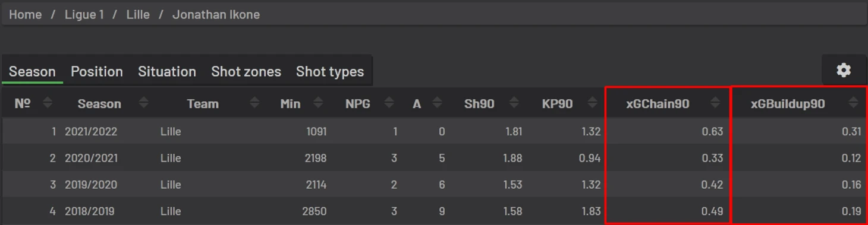Open Ligue 1 breadcrumb link
Viewport: 868px width, 225px height.
point(84,14)
